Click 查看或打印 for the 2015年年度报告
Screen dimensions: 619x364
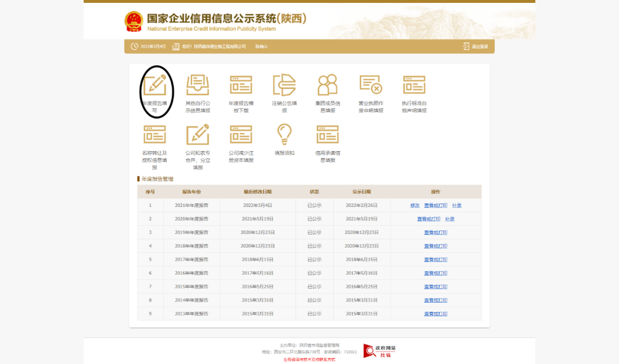[436, 287]
